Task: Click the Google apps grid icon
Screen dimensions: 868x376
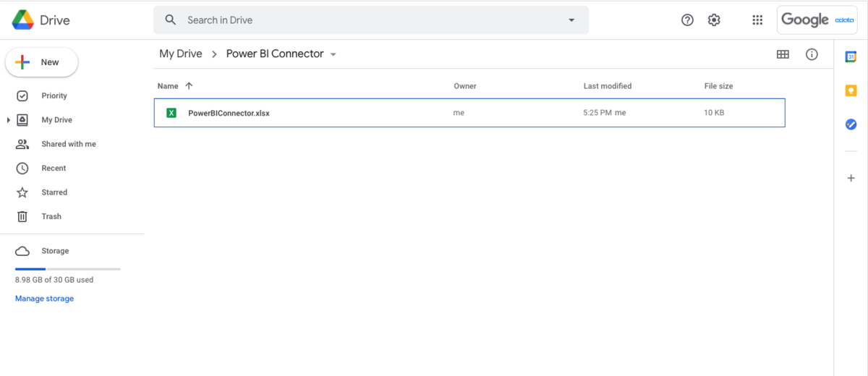Action: click(x=757, y=20)
